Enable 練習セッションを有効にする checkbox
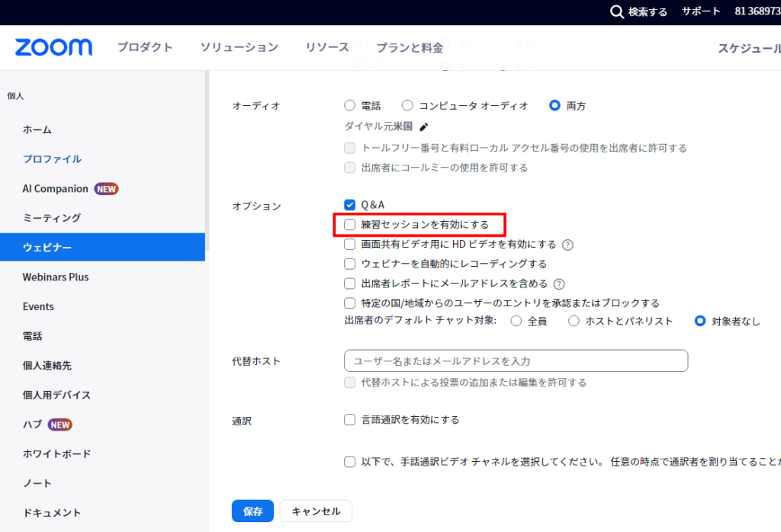781x532 pixels. (350, 225)
